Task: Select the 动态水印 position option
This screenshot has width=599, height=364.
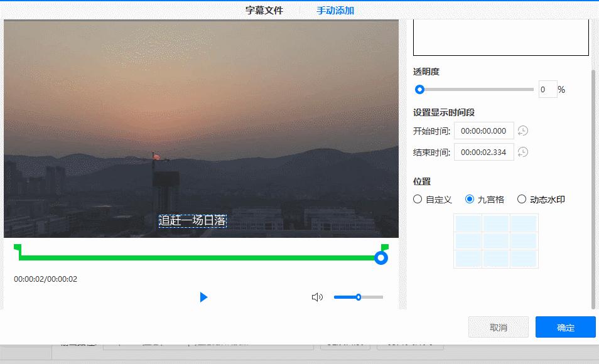Action: click(x=521, y=199)
